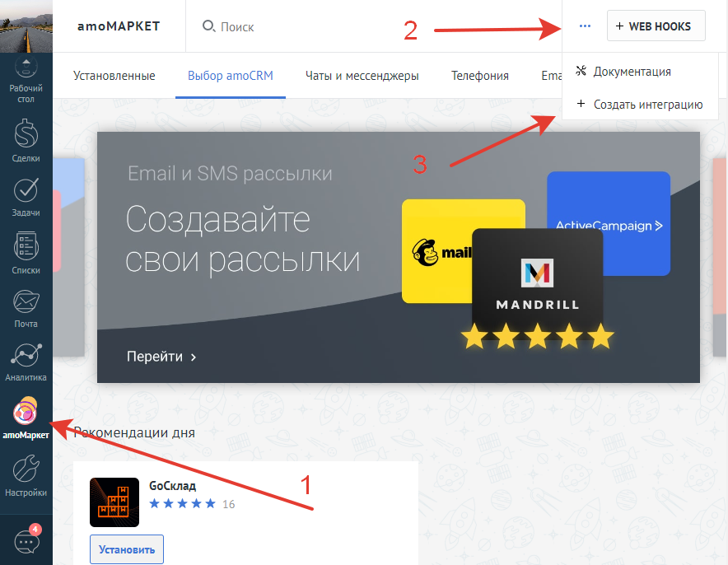
Task: Click the search magnifier icon
Action: pyautogui.click(x=208, y=26)
